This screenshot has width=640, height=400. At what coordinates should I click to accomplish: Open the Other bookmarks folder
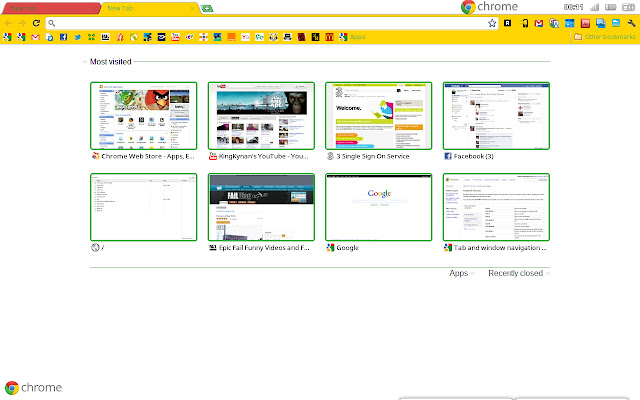[605, 37]
